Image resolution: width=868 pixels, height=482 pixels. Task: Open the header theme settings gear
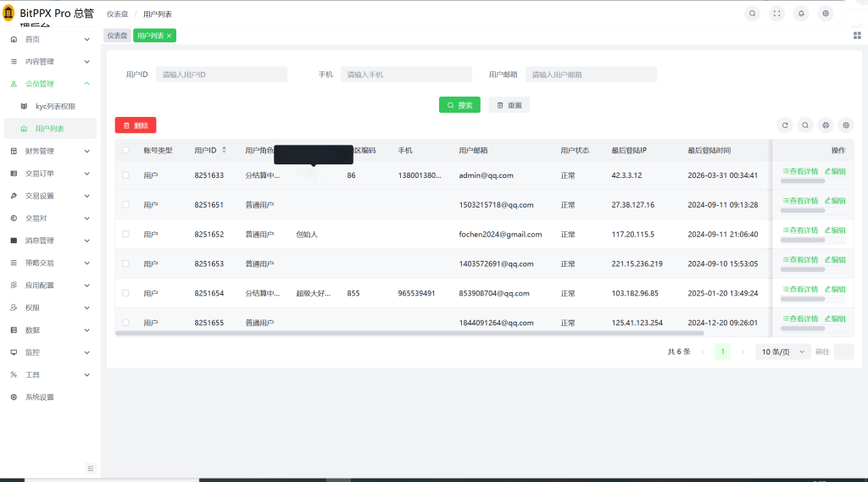tap(826, 14)
